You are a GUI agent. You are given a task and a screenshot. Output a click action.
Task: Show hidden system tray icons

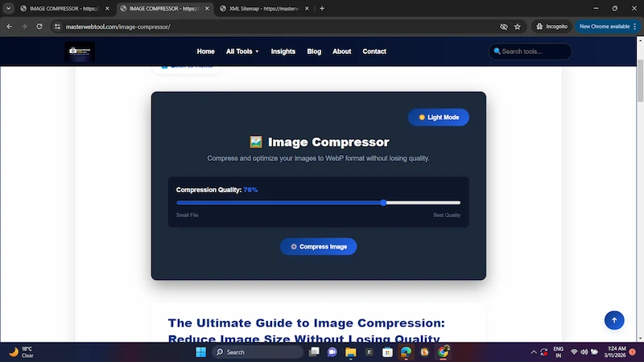tap(534, 352)
